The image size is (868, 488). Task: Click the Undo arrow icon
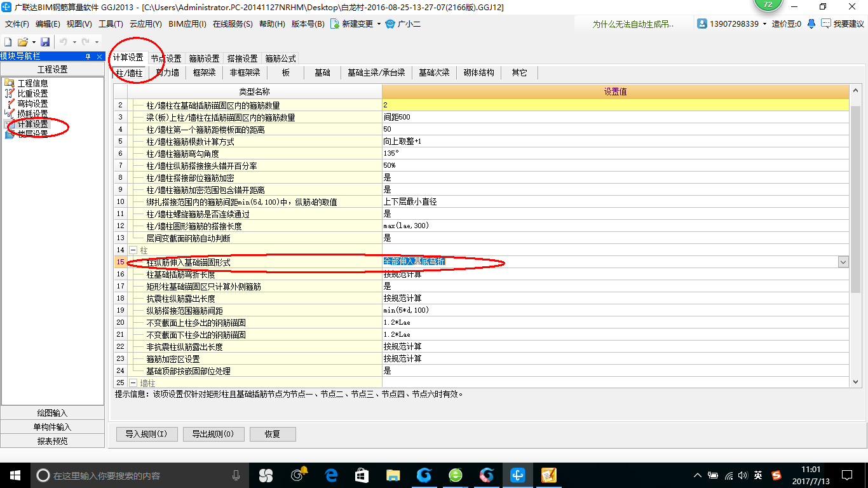click(x=64, y=42)
